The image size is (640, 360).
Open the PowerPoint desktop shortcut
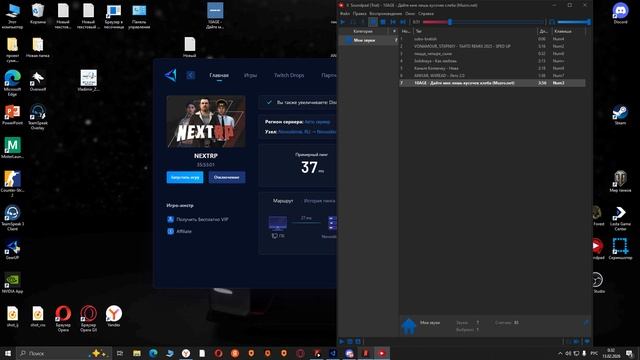(12, 114)
